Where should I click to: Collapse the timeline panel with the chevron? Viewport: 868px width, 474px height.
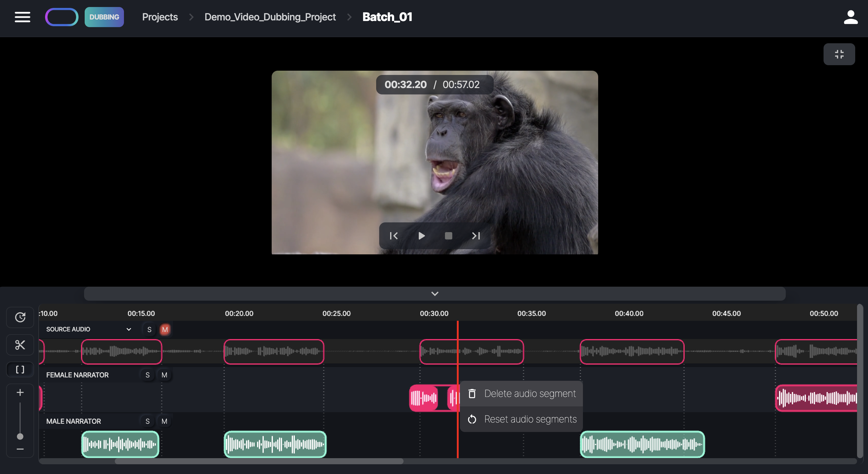tap(435, 294)
